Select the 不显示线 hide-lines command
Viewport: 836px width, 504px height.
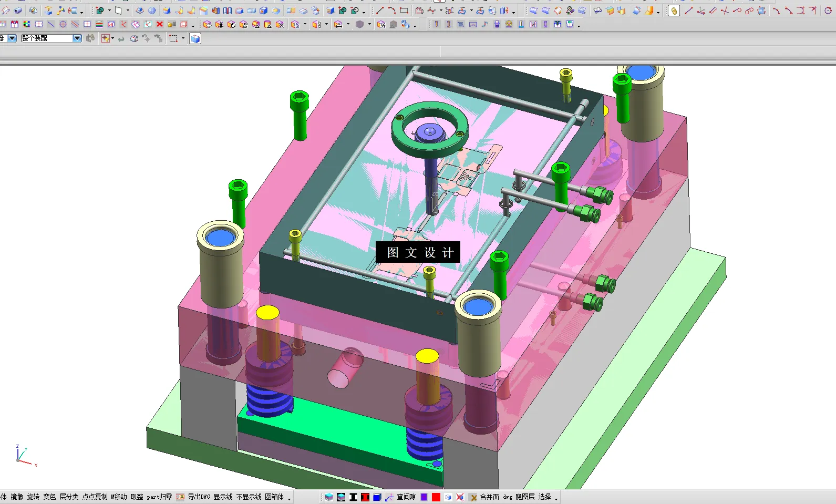click(249, 497)
